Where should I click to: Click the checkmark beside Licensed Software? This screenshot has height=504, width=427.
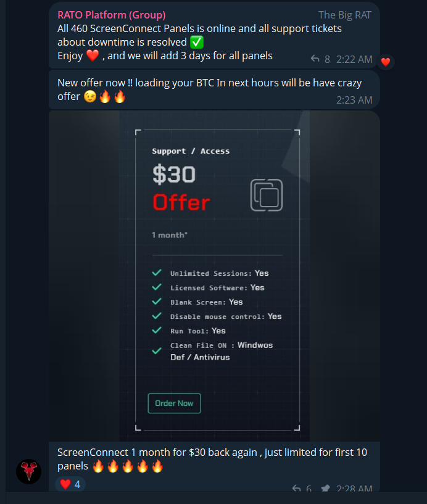pos(157,287)
